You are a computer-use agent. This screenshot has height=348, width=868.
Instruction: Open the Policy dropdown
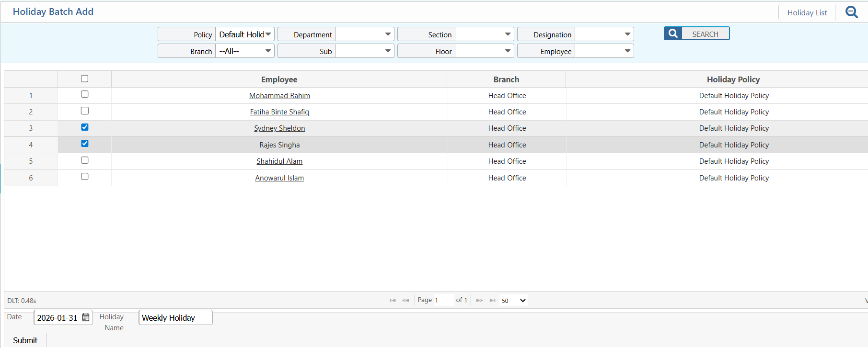[x=245, y=34]
